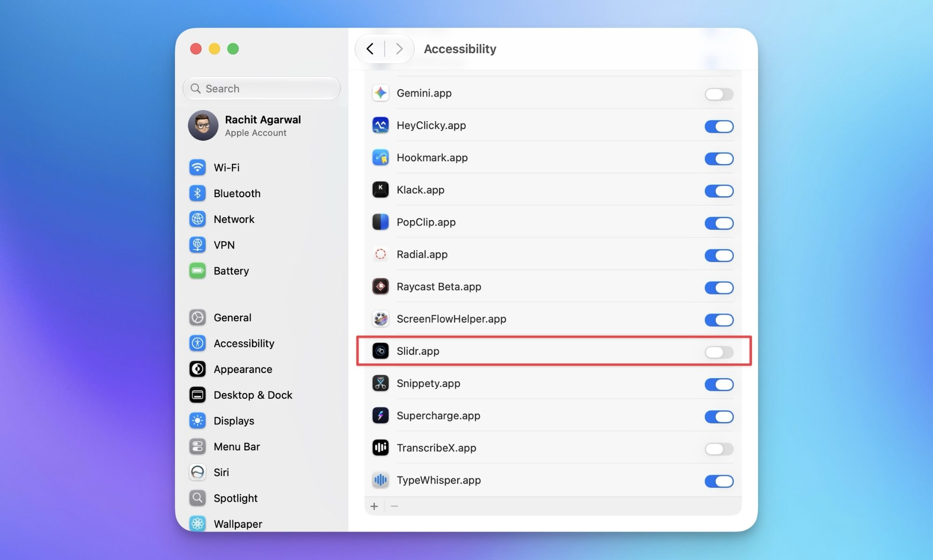Click the Network globe icon
933x560 pixels.
tap(197, 219)
